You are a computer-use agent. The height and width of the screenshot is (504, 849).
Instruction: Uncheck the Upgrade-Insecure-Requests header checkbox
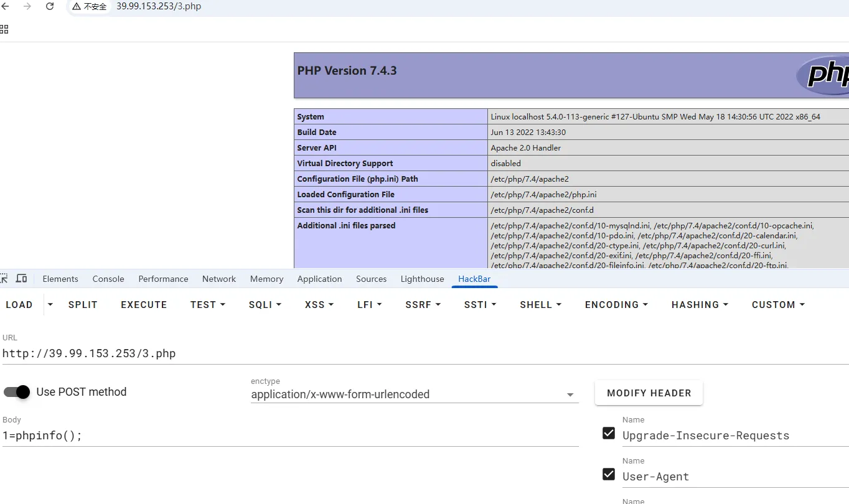[x=609, y=434]
